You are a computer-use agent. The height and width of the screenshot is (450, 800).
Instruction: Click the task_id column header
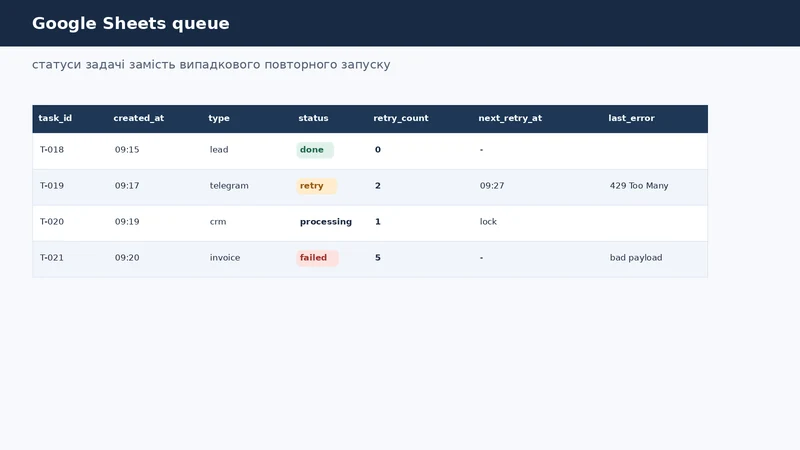point(55,118)
